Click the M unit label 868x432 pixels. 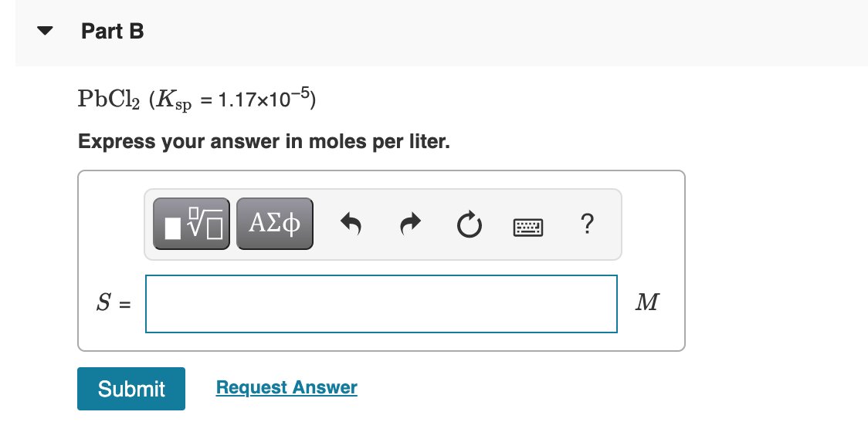647,302
